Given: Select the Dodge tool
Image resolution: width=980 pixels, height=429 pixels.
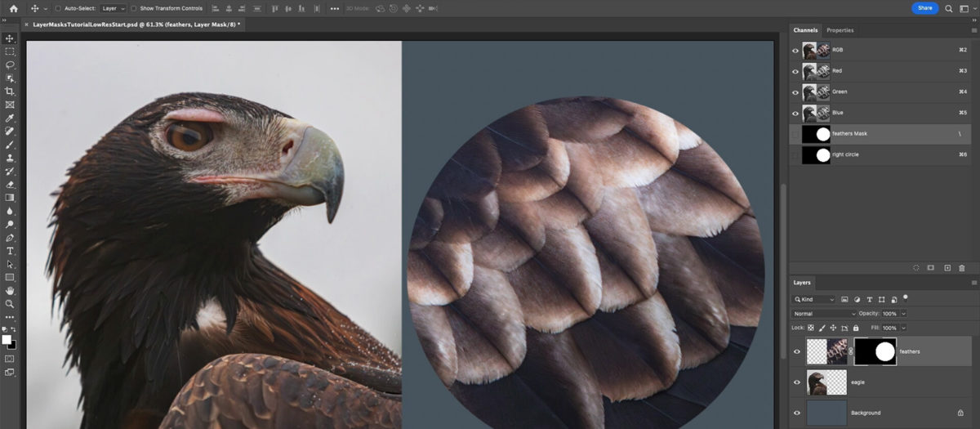Looking at the screenshot, I should tap(10, 224).
